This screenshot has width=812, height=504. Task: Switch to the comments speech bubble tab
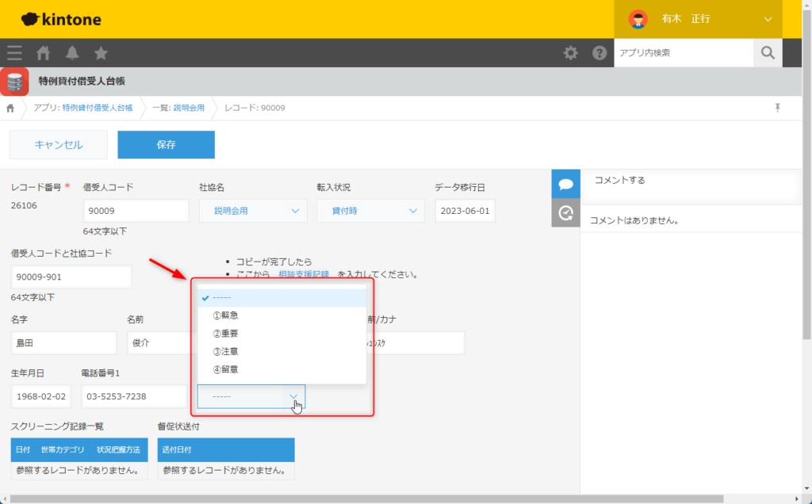coord(565,184)
